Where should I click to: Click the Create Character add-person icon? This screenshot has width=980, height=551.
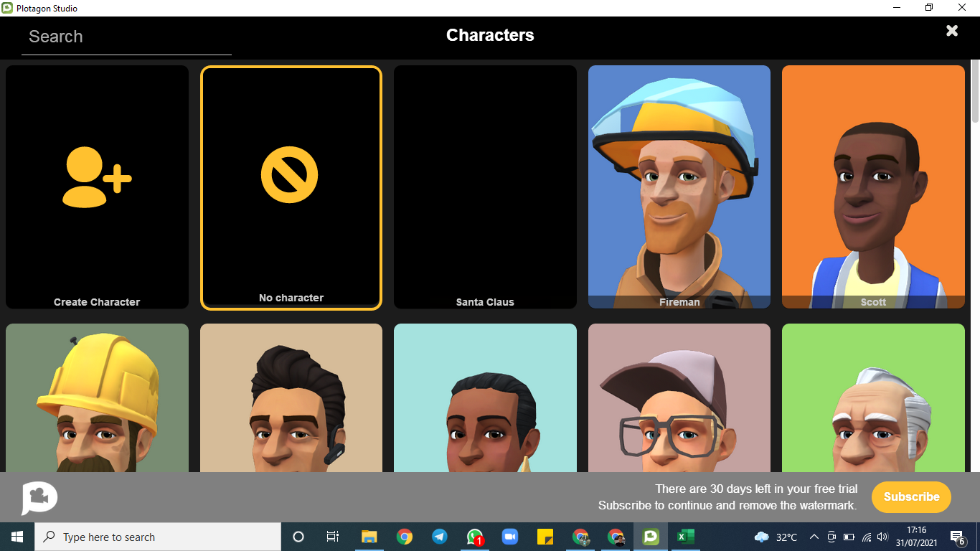pos(97,177)
